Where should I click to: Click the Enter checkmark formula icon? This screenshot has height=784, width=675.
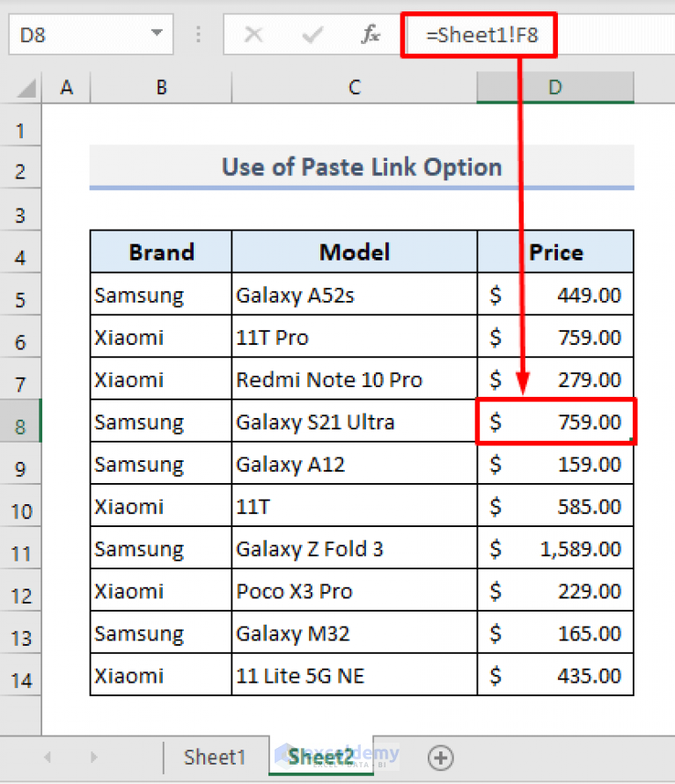click(312, 35)
